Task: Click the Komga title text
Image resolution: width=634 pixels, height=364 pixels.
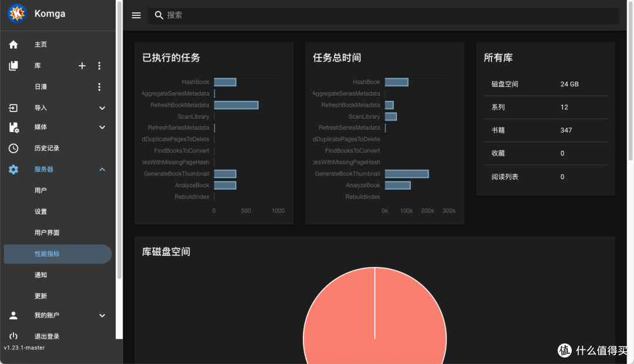Action: [x=50, y=14]
